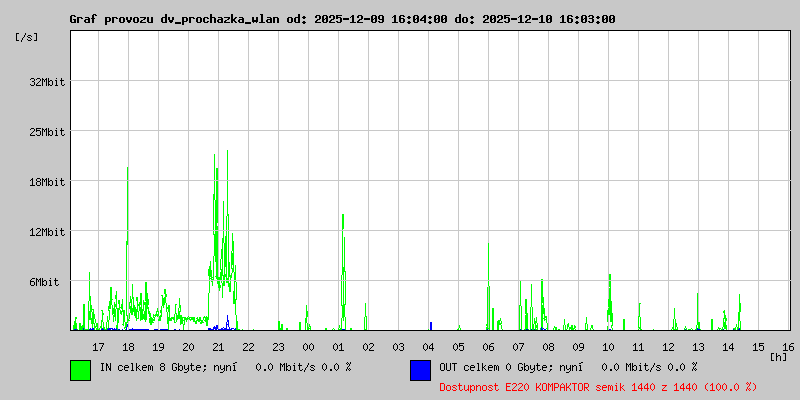Click hour label 02 on the x-axis
Screen dimensions: 800x400
368,347
